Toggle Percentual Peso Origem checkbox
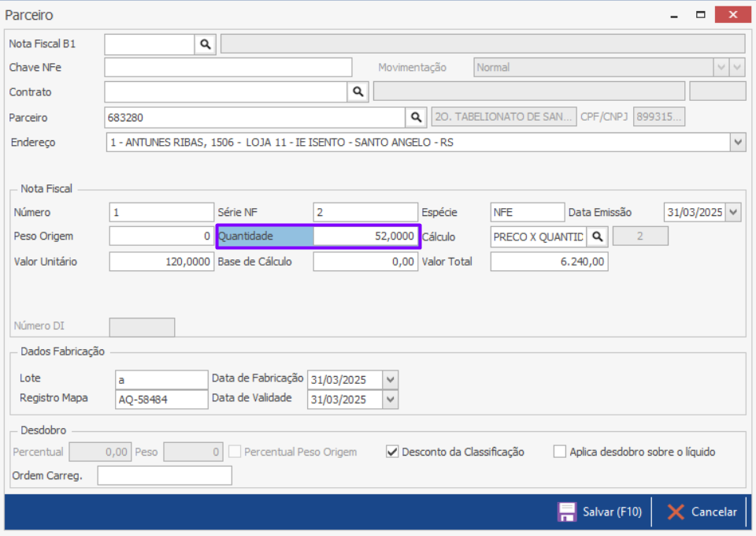 point(235,452)
